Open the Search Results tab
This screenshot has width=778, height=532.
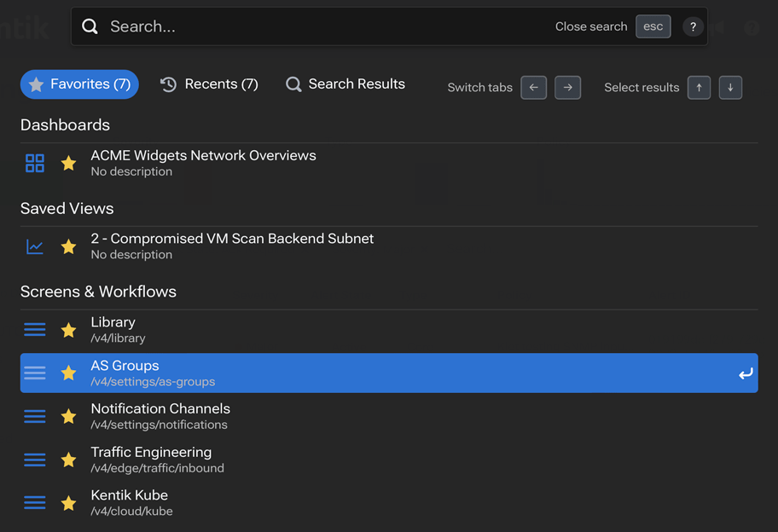[x=345, y=84]
